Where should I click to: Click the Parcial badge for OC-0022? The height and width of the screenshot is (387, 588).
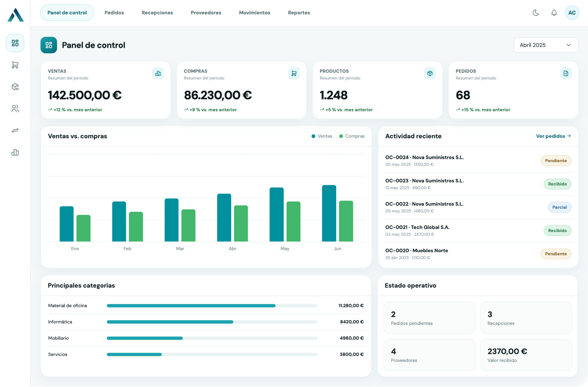559,207
